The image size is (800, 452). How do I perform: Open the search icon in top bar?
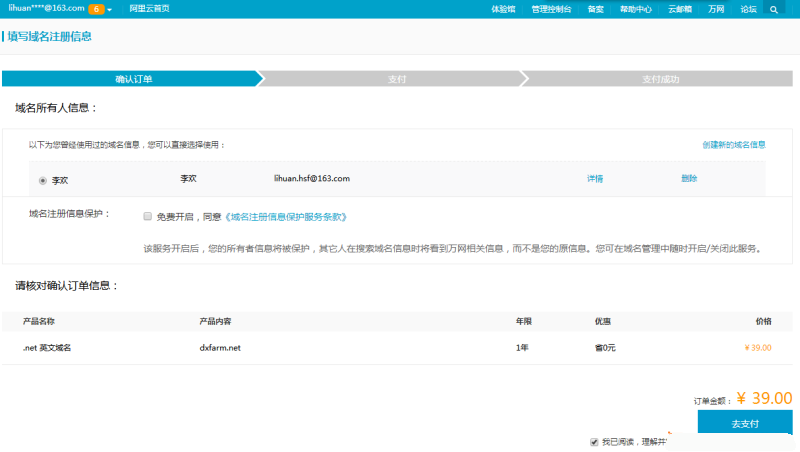[x=773, y=9]
